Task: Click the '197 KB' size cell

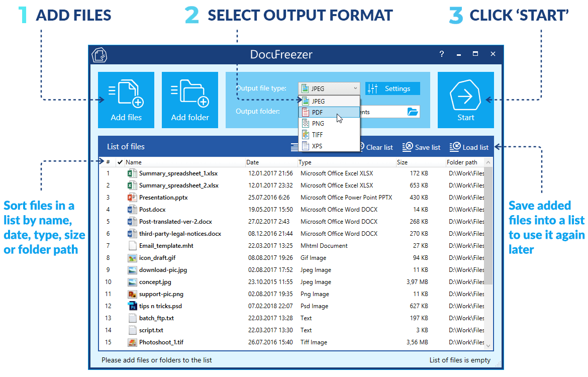Action: point(419,318)
